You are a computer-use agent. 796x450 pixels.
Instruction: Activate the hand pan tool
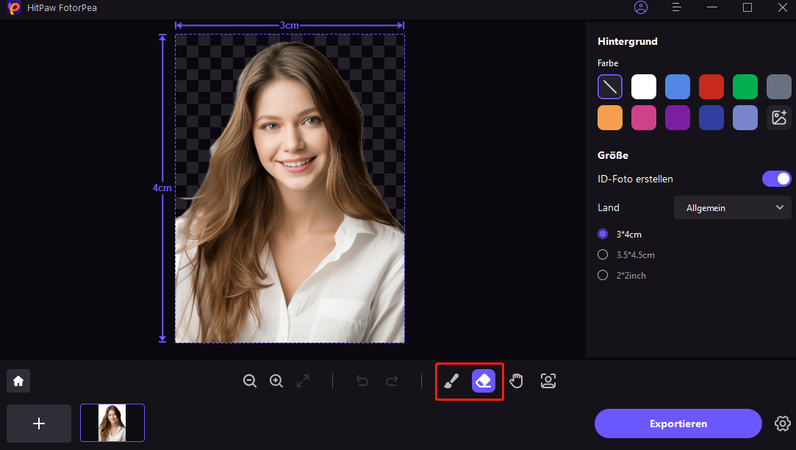click(x=516, y=381)
